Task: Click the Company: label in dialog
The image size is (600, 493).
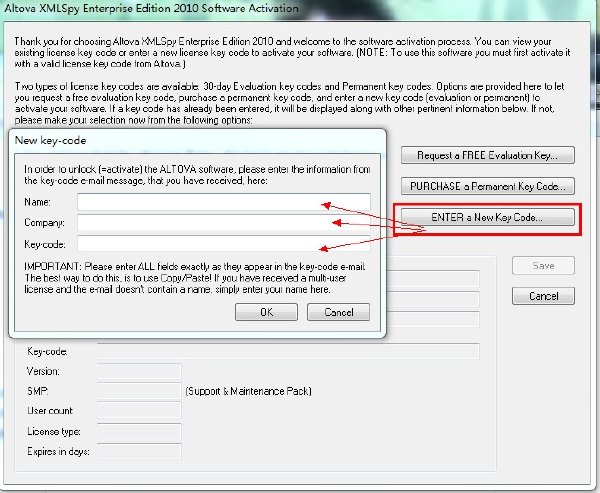Action: (x=44, y=222)
